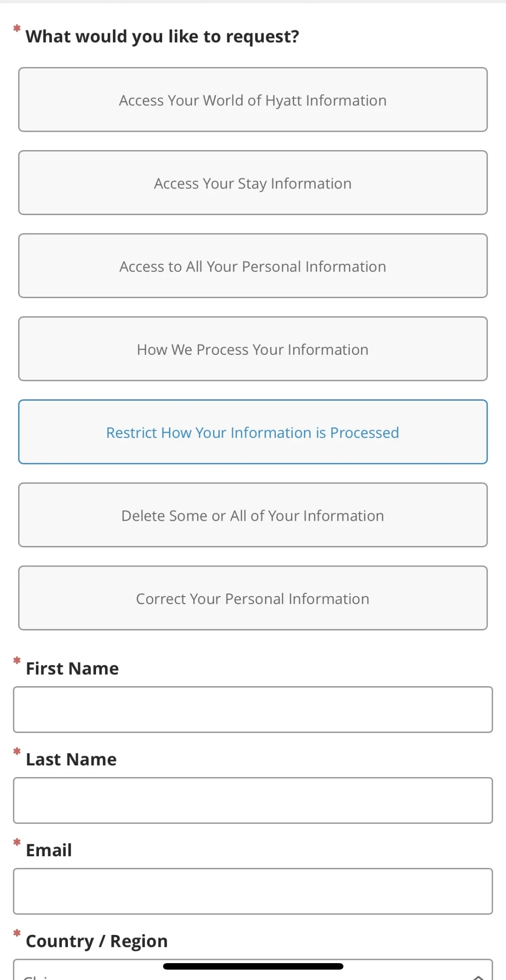Click the First Name field label
The image size is (506, 980).
click(x=72, y=669)
